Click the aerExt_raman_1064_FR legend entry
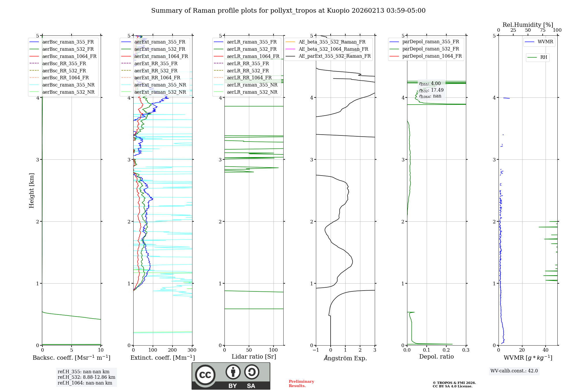The image size is (577, 392). pyautogui.click(x=161, y=56)
